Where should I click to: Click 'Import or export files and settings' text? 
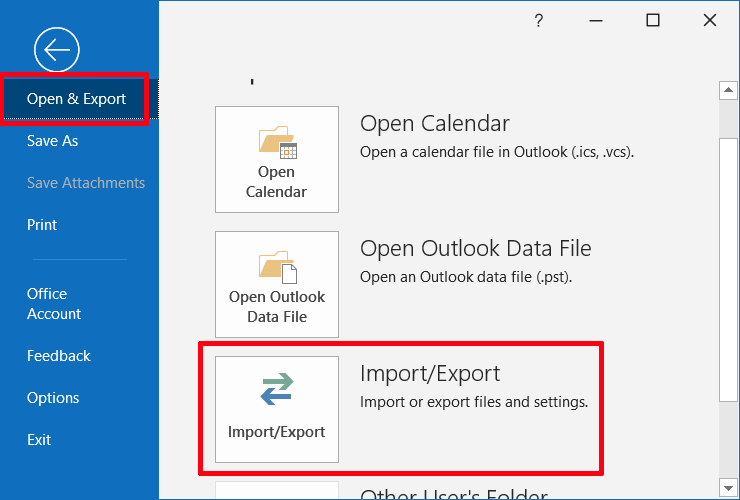click(x=474, y=402)
